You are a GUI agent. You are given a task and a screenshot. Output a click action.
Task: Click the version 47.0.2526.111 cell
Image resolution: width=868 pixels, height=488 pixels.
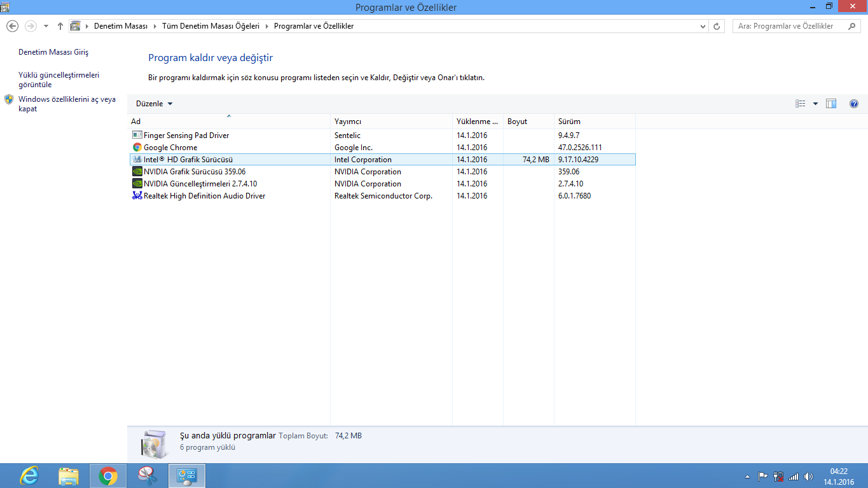tap(580, 147)
